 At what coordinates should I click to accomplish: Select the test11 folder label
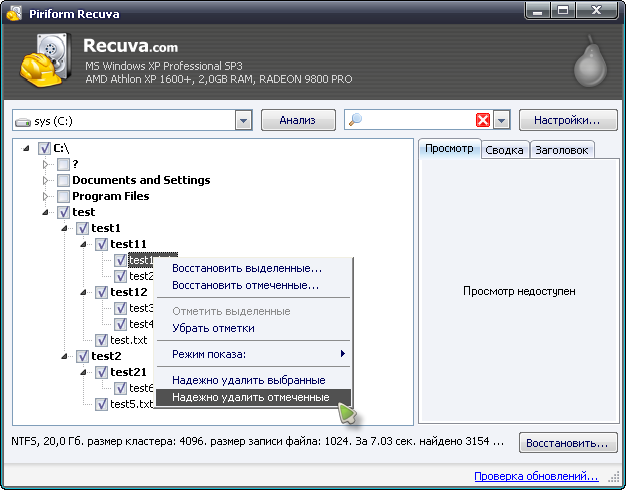[x=129, y=244]
